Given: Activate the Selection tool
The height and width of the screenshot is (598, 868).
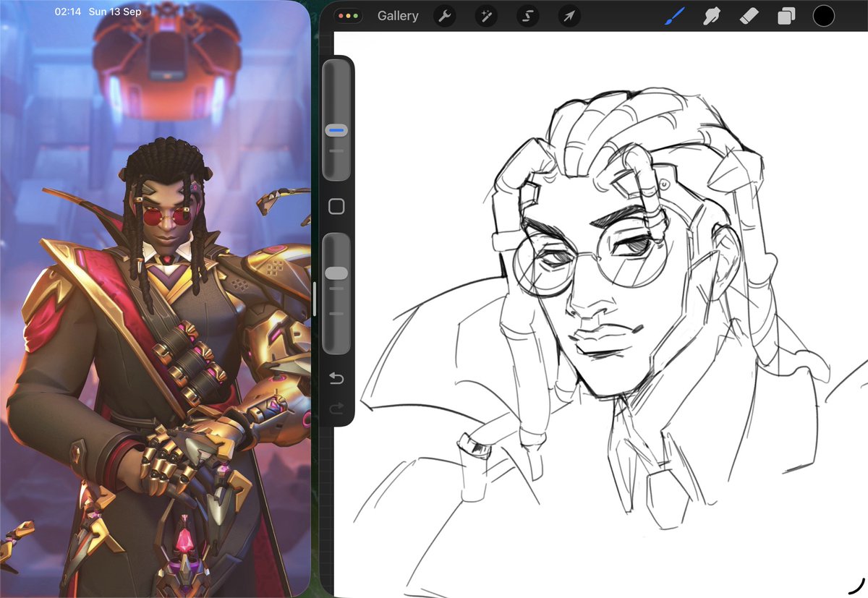Looking at the screenshot, I should click(527, 16).
